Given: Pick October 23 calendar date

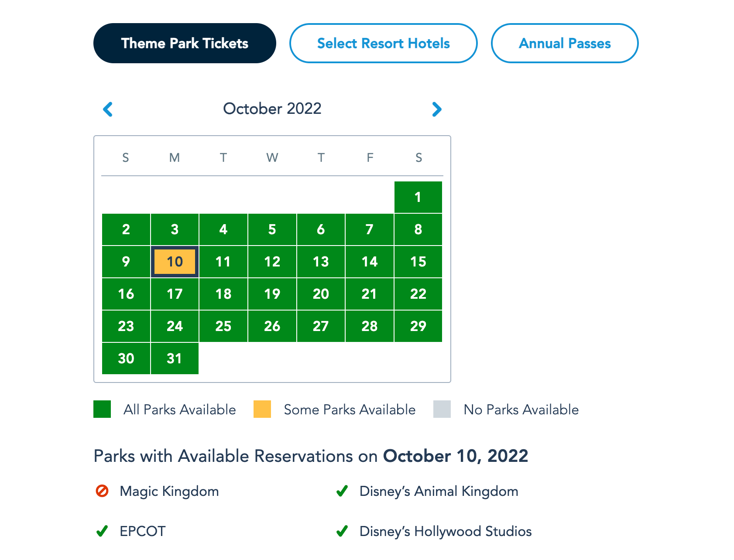Looking at the screenshot, I should (126, 326).
